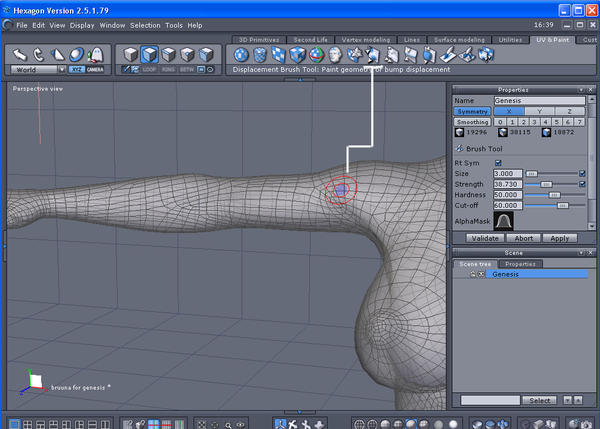600x429 pixels.
Task: Adjust the Hardness slider handle
Action: pos(556,194)
